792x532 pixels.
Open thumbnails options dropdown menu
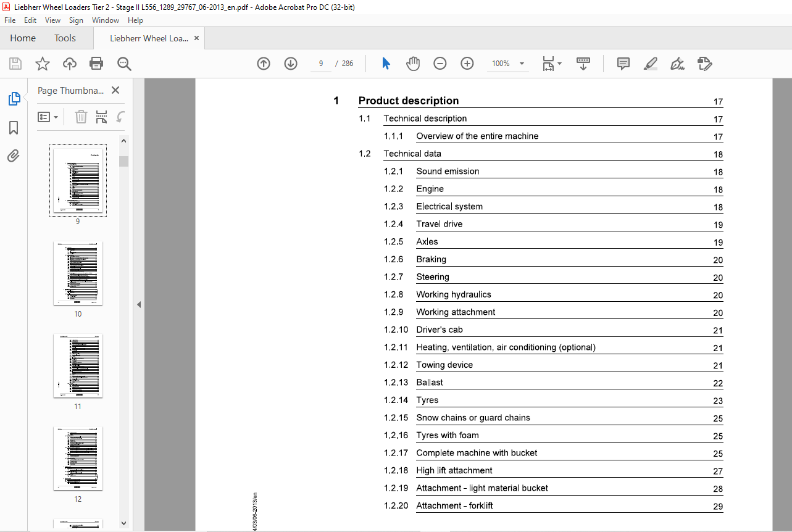[x=48, y=117]
